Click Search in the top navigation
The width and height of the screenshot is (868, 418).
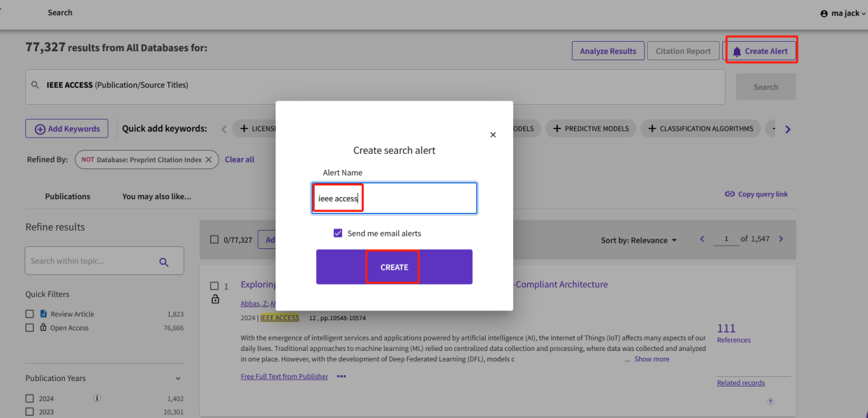coord(60,12)
